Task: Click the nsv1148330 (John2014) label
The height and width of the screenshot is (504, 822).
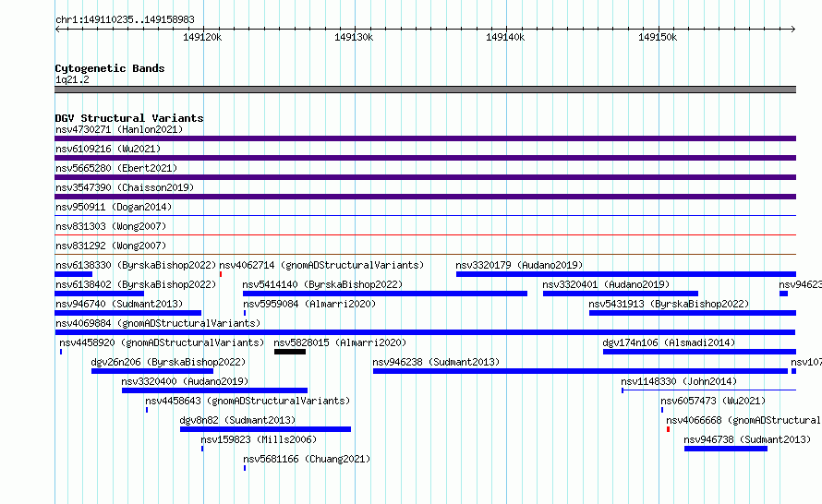Action: click(679, 381)
